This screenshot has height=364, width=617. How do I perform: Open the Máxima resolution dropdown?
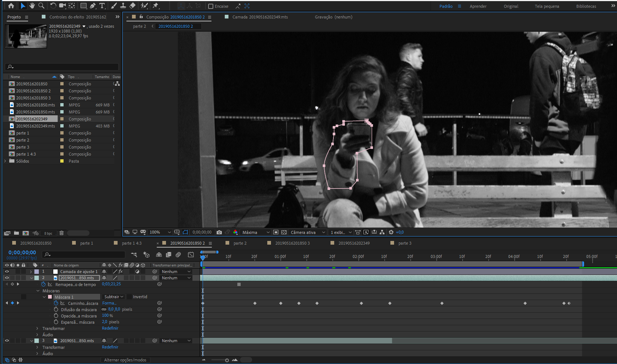coord(256,232)
